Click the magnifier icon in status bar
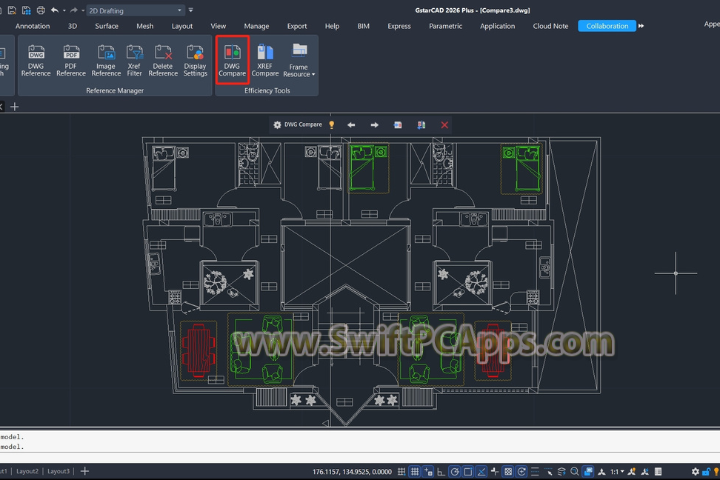720x480 pixels. tap(574, 472)
